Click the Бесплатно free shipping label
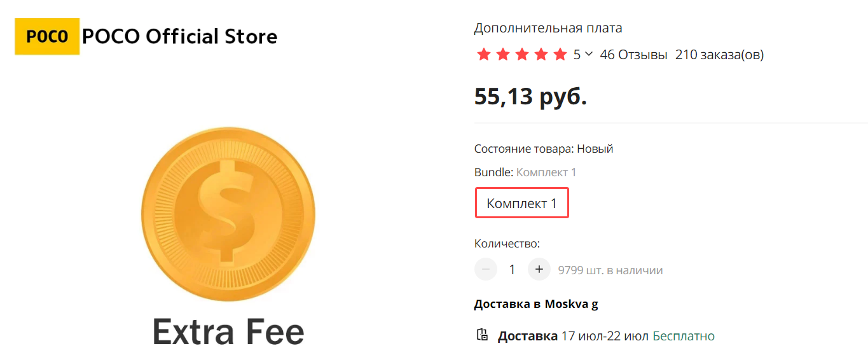The height and width of the screenshot is (362, 868). pyautogui.click(x=684, y=336)
